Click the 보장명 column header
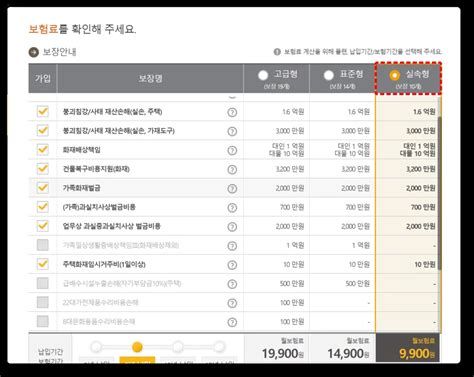Image resolution: width=474 pixels, height=377 pixels. (x=150, y=78)
